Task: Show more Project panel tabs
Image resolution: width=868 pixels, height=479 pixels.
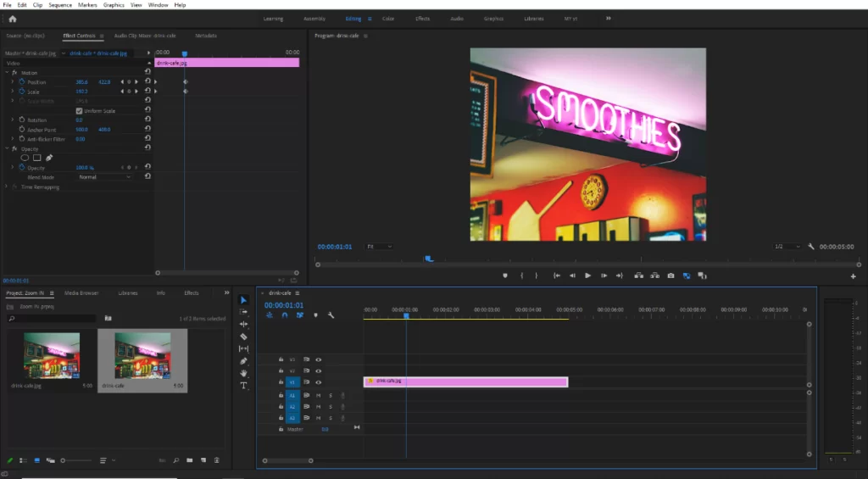Action: [226, 293]
